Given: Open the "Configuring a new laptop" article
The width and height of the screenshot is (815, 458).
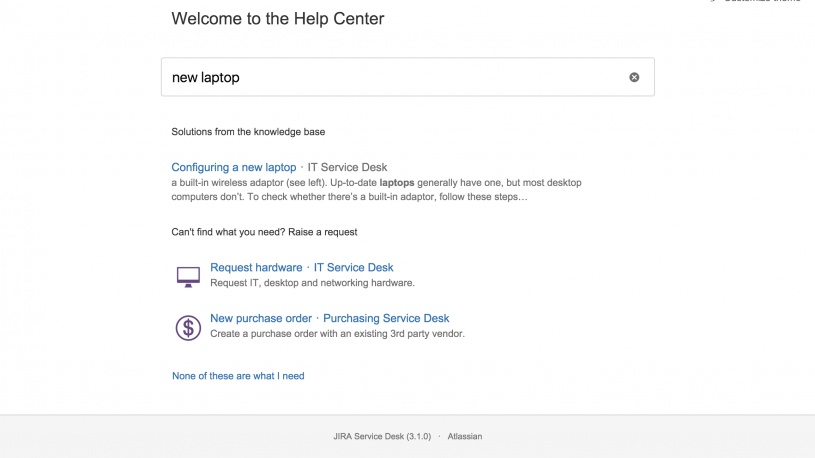Looking at the screenshot, I should [x=234, y=167].
